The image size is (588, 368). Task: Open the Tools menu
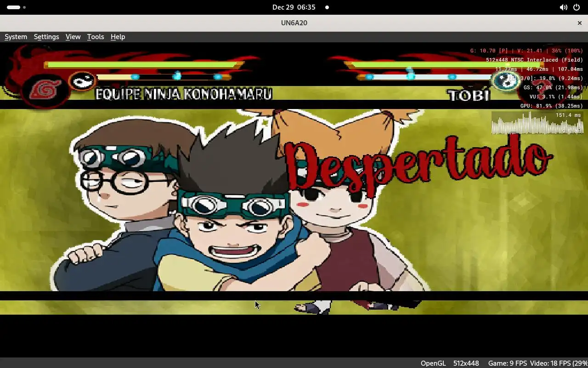[x=96, y=37]
